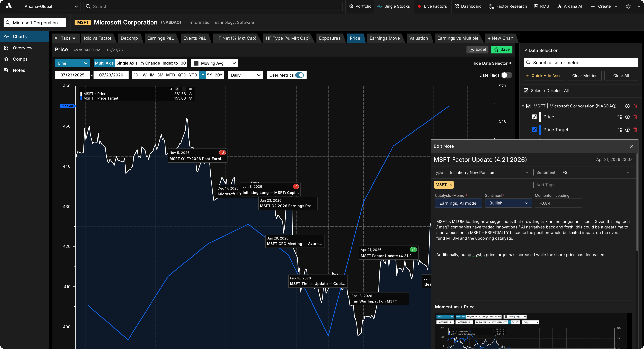The width and height of the screenshot is (644, 349).
Task: Show info for the Price Target metric
Action: (x=627, y=130)
